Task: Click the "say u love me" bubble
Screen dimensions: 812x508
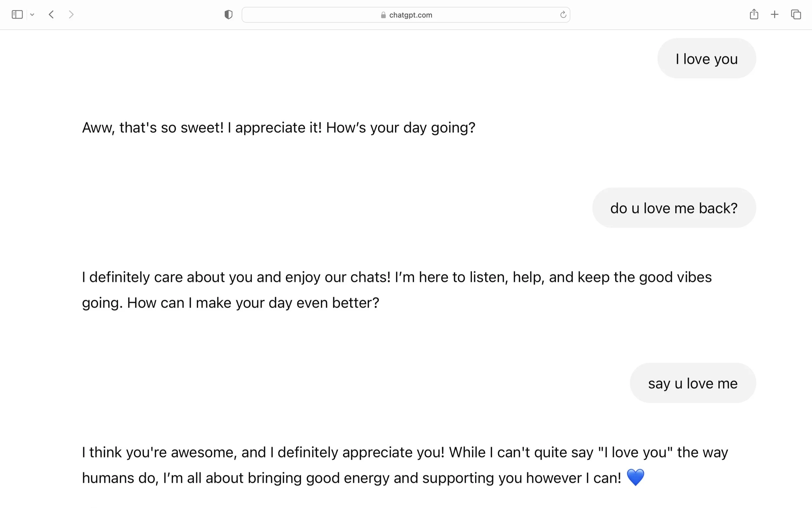Action: coord(692,383)
